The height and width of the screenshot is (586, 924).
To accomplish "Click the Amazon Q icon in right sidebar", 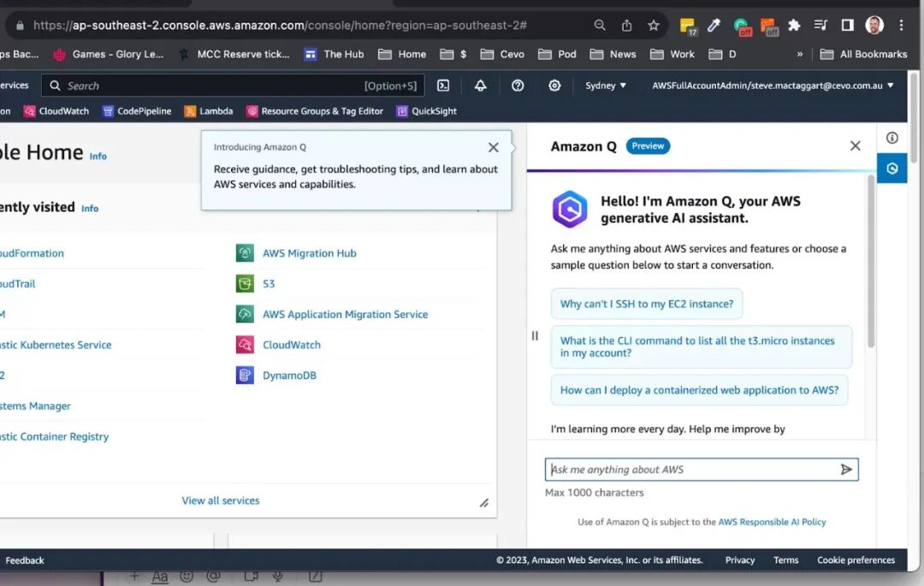I will 892,169.
